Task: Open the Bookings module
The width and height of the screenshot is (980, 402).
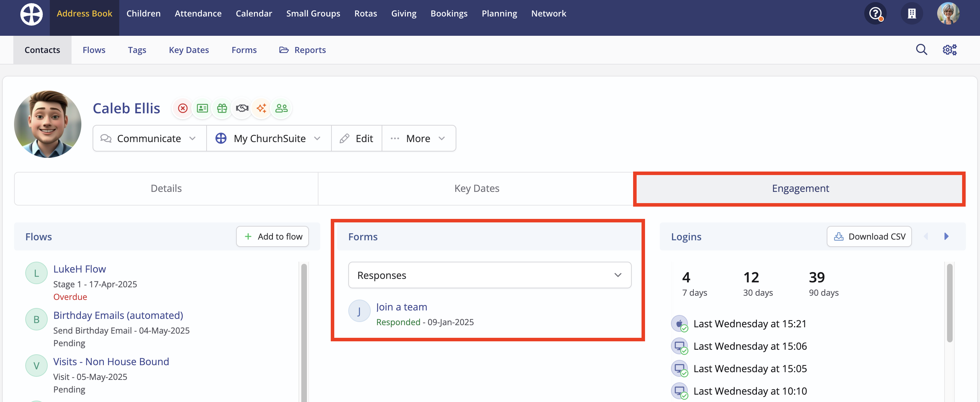Action: tap(449, 14)
